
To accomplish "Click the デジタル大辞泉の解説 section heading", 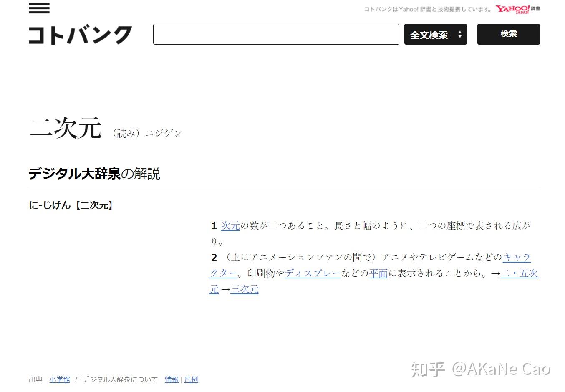I will click(x=94, y=174).
